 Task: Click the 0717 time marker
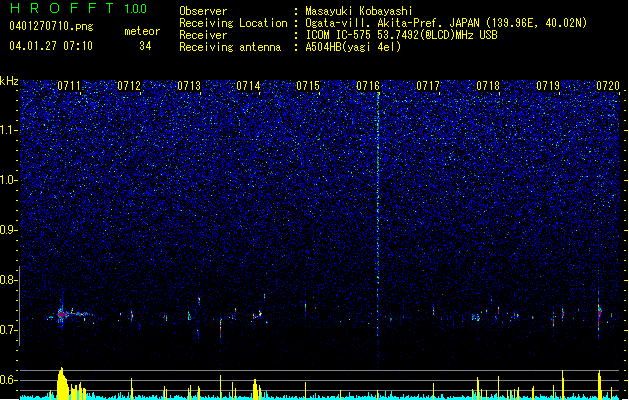[x=428, y=86]
